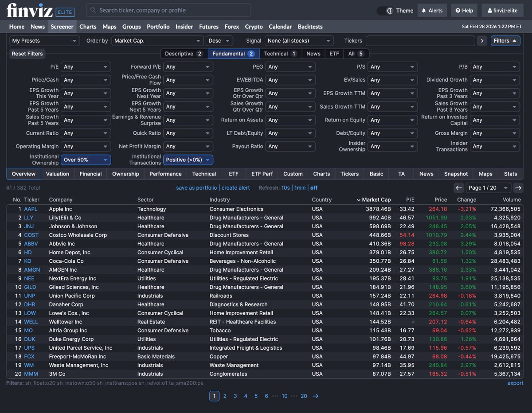Screen dimensions: 532x413
Task: Click save as portfolio link
Action: [x=196, y=188]
